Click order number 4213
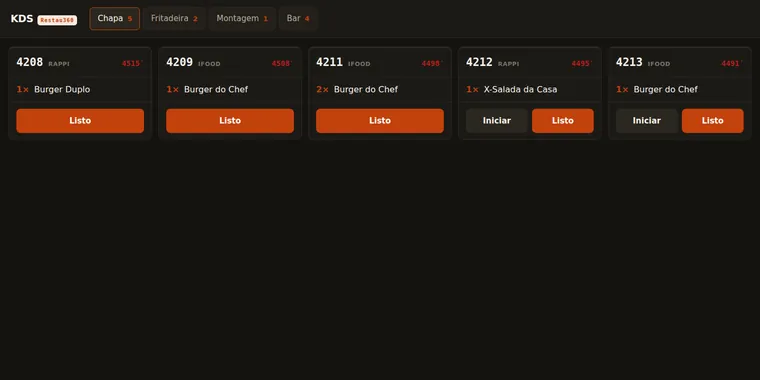Viewport: 760px width, 380px height. 629,63
